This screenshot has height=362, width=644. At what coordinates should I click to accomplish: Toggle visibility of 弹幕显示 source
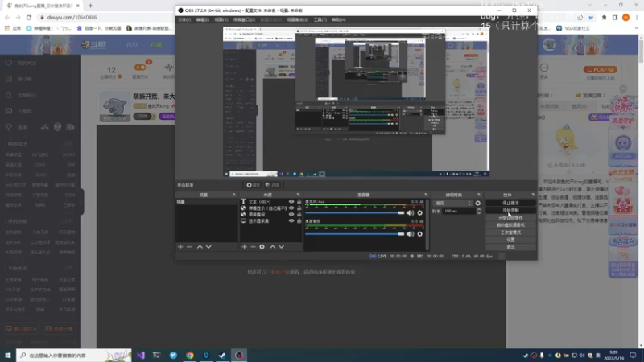[291, 208]
